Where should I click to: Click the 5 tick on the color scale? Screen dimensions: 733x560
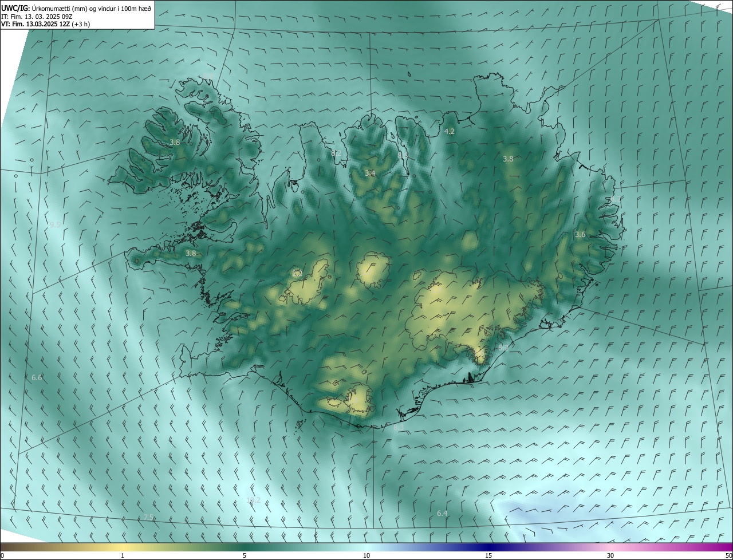[x=245, y=555]
